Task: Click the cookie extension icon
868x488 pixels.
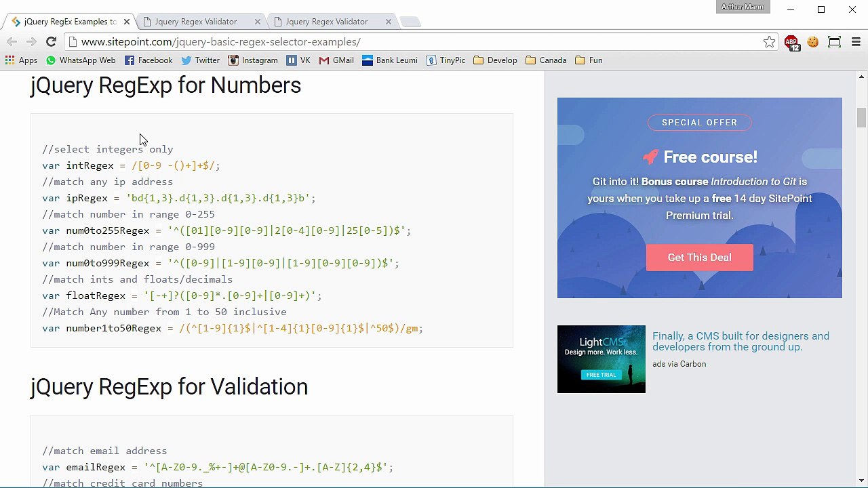Action: (x=813, y=42)
